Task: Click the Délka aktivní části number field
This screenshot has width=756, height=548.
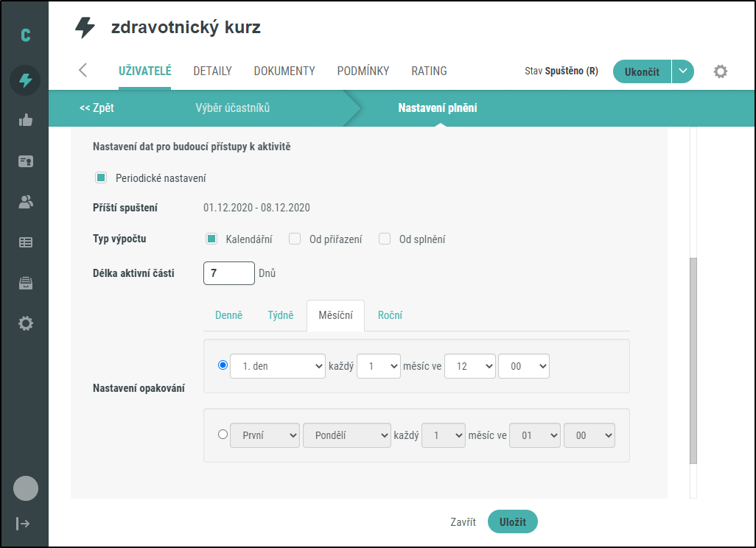Action: pyautogui.click(x=228, y=273)
